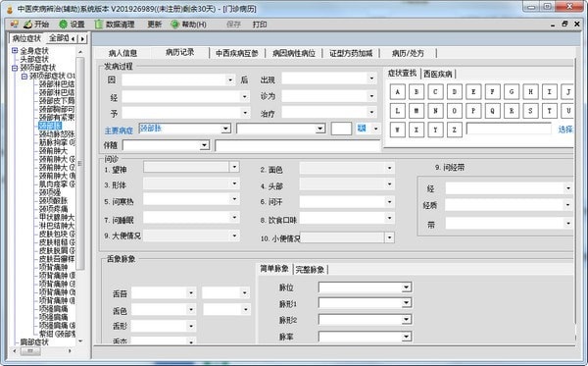Click the 选择 link beside the search field
Image resolution: width=588 pixels, height=366 pixels.
565,130
